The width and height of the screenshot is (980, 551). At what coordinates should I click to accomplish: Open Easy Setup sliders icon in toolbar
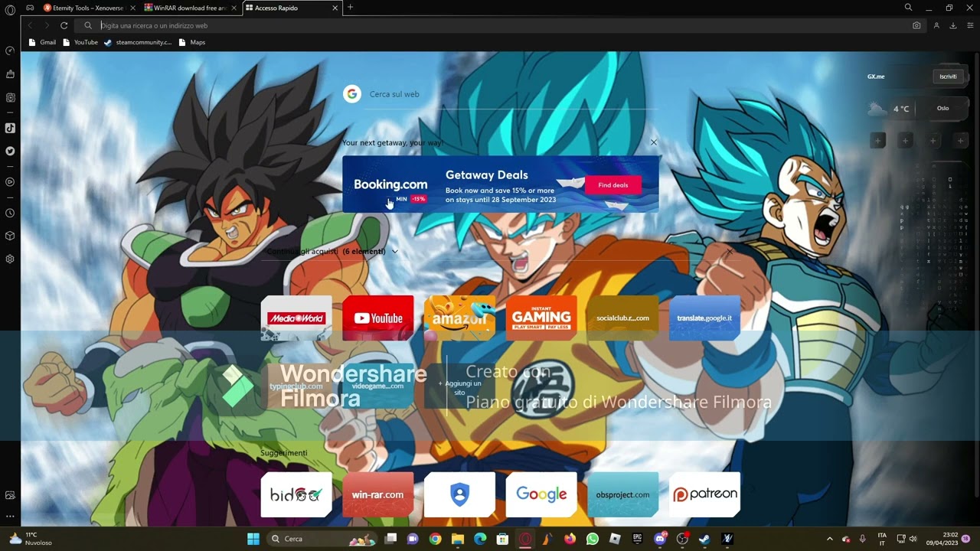pos(970,25)
